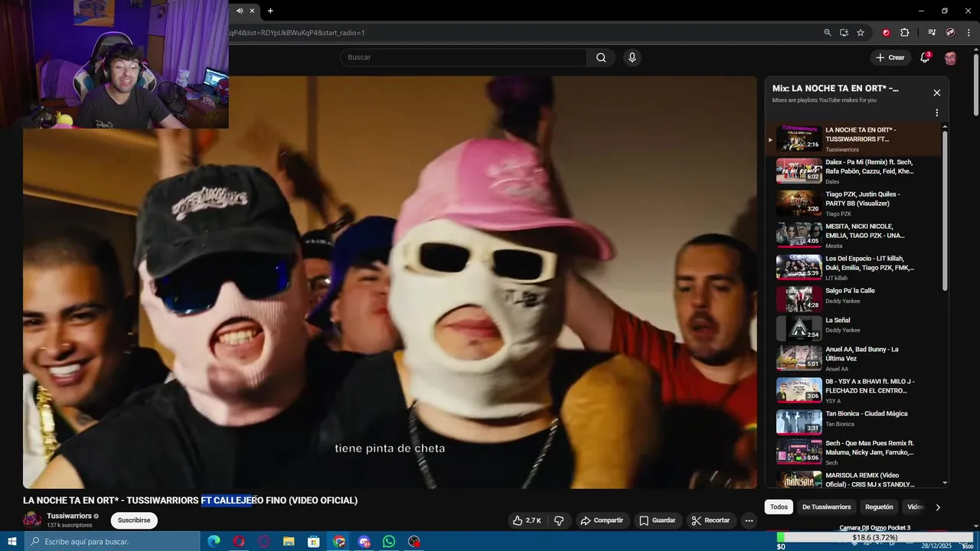Open the Tussiwarriors channel avatar

pos(32,520)
